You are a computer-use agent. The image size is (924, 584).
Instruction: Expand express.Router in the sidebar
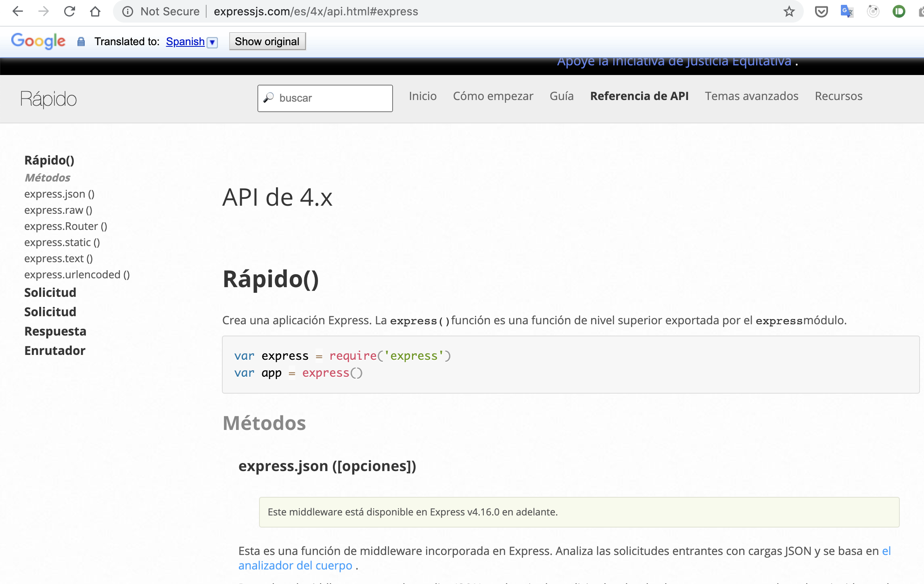65,226
